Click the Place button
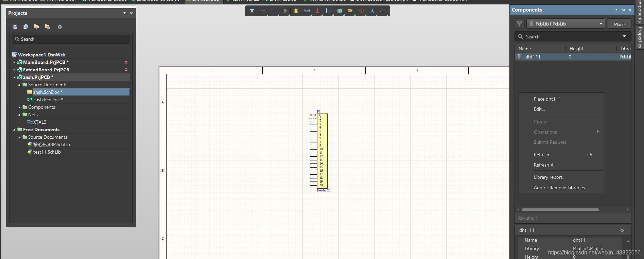Image resolution: width=644 pixels, height=259 pixels. 619,24
